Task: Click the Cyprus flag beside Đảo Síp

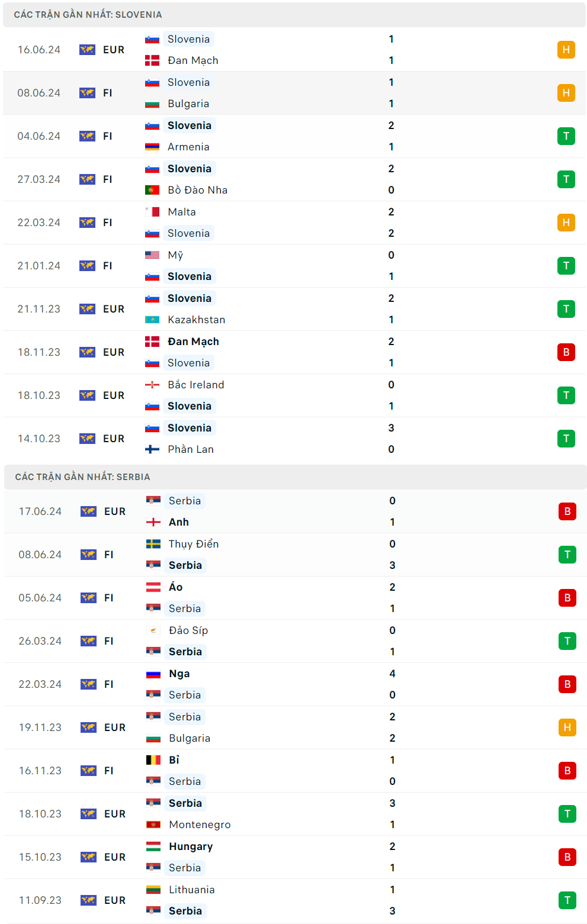Action: pyautogui.click(x=153, y=630)
